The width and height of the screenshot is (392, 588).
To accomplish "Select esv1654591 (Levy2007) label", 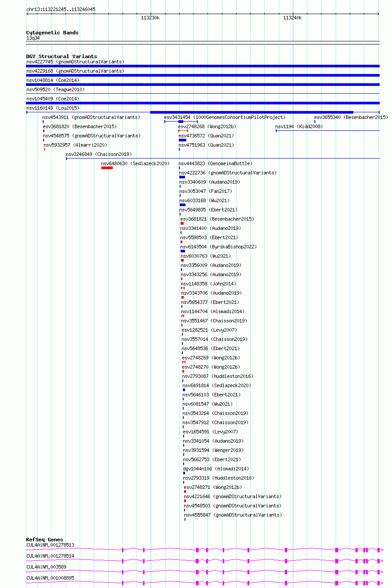I will (211, 432).
